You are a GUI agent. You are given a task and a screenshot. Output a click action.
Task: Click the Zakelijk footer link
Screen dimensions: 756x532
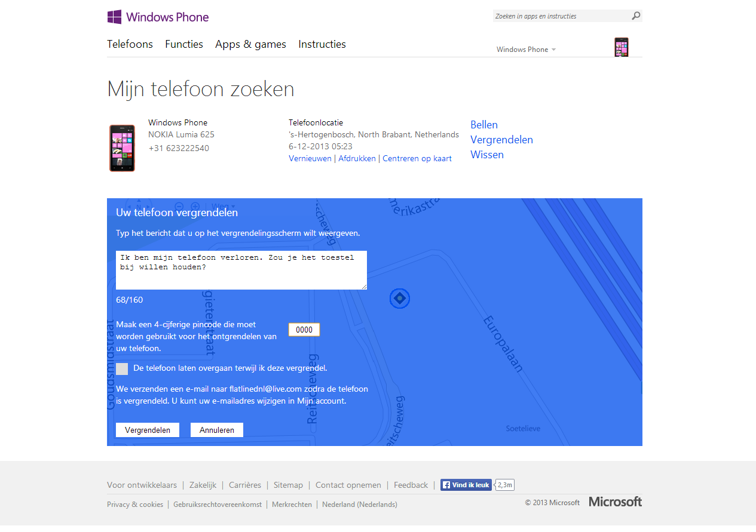(x=203, y=485)
